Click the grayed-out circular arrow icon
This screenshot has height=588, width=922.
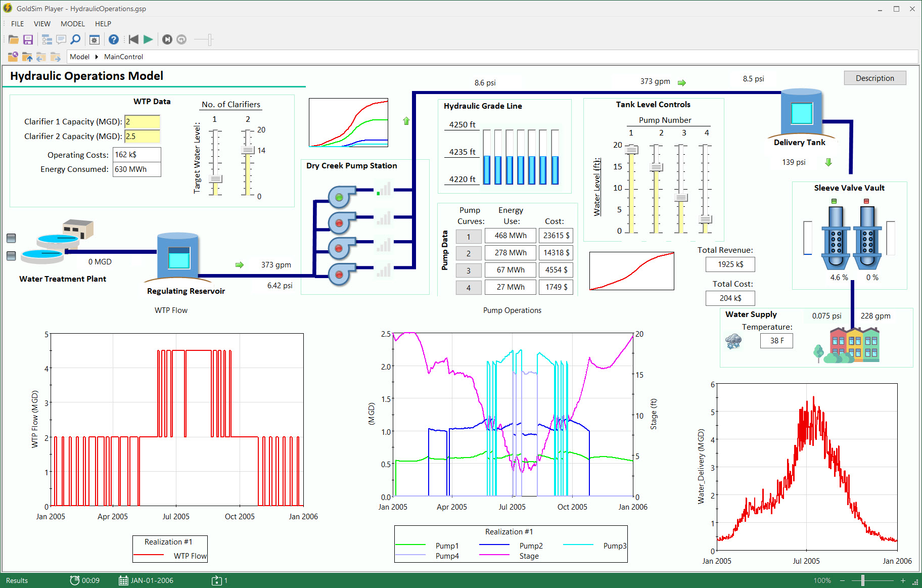coord(181,39)
